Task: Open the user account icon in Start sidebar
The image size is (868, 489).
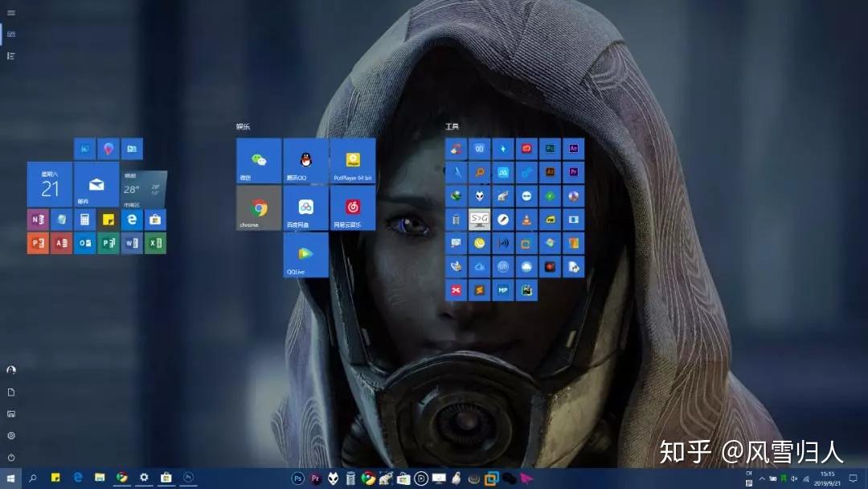Action: [11, 370]
